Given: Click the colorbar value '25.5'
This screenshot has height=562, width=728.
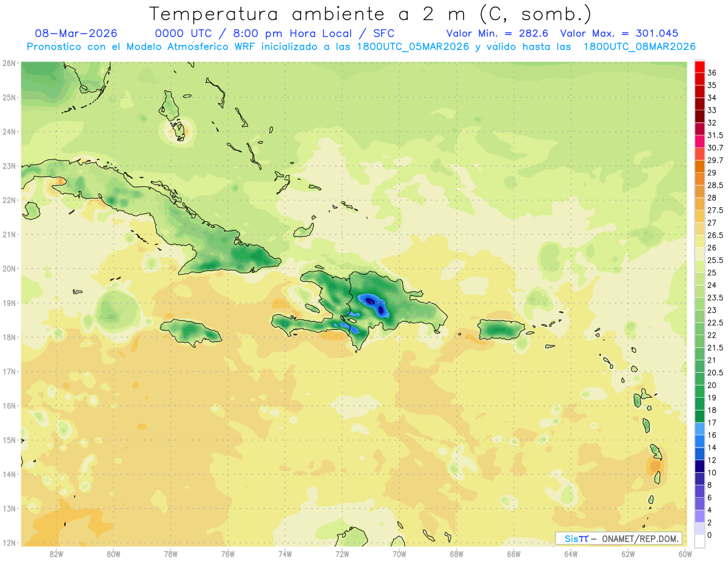Looking at the screenshot, I should click(715, 260).
